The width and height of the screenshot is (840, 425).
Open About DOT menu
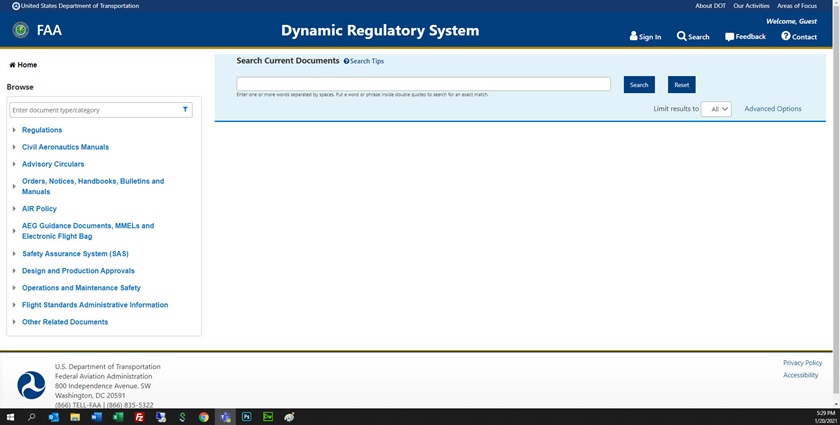710,6
